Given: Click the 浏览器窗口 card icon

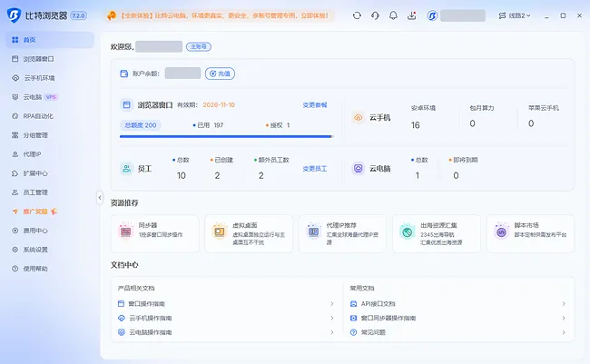Looking at the screenshot, I should [x=127, y=105].
